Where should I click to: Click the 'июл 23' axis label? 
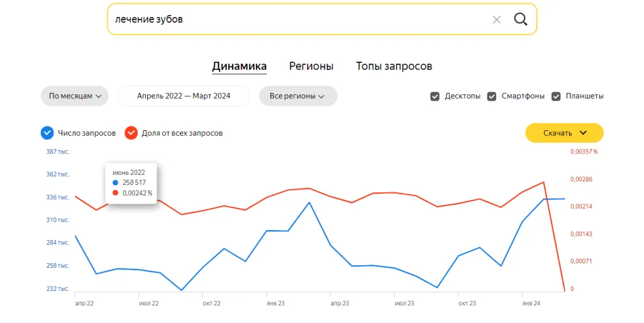coord(404,304)
